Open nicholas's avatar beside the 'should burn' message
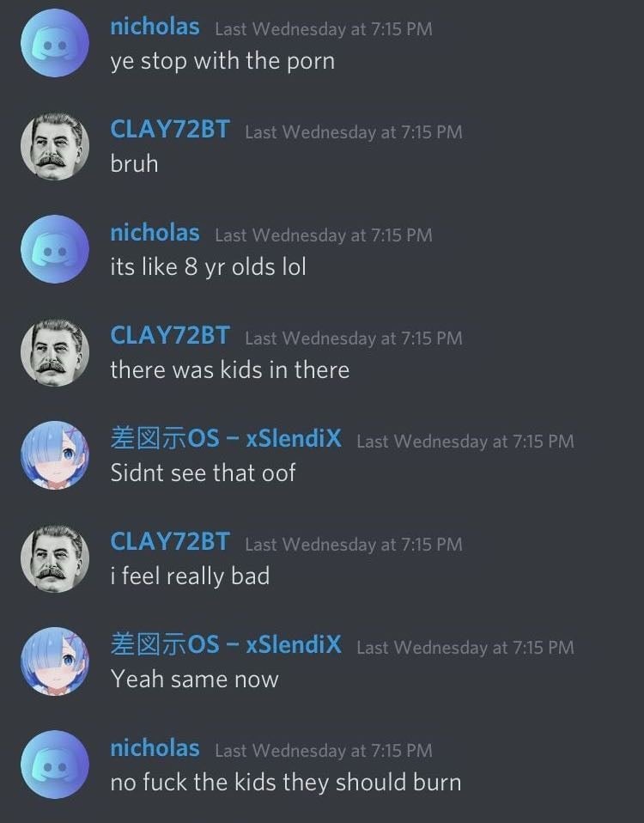This screenshot has width=644, height=823. coord(55,765)
